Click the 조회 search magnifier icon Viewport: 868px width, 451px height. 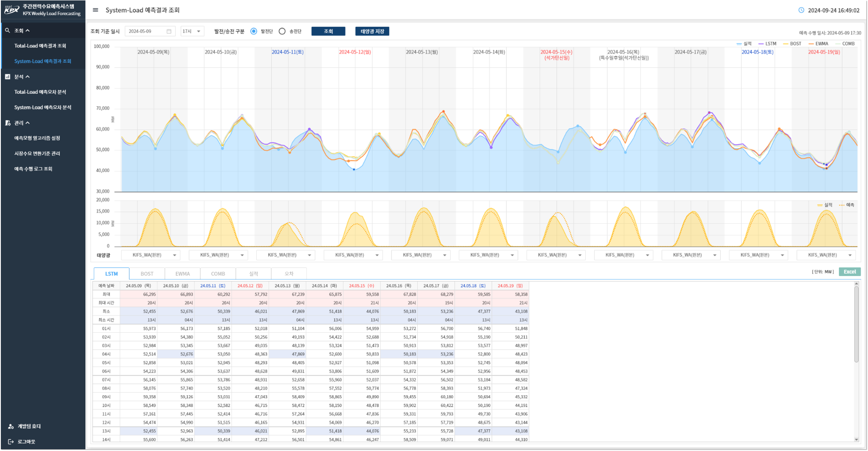tap(7, 30)
